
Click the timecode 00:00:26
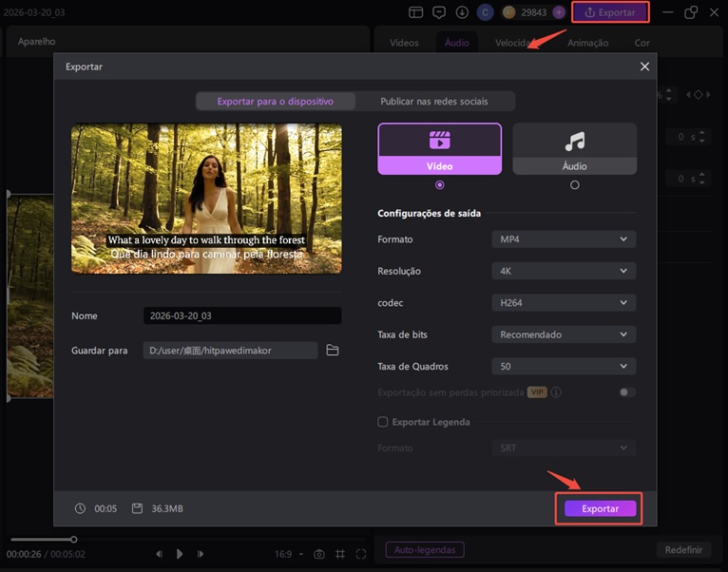pyautogui.click(x=24, y=554)
